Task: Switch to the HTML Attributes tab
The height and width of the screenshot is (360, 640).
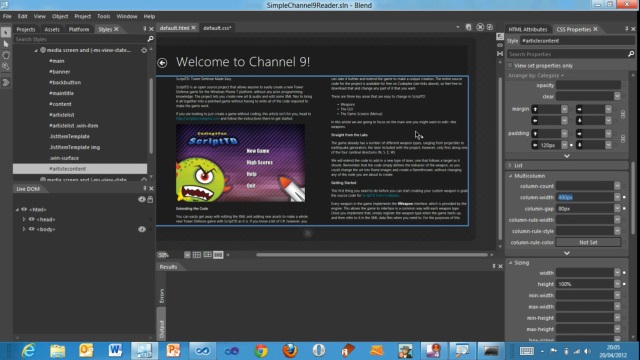Action: pyautogui.click(x=527, y=29)
